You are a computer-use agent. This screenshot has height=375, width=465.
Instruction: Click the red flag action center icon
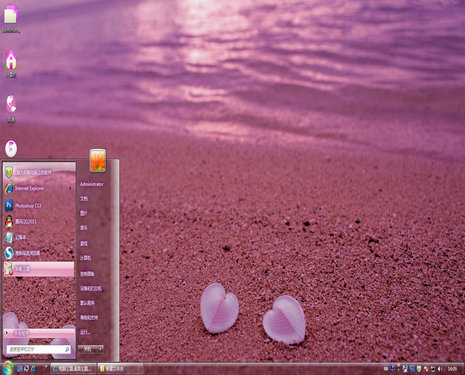click(x=426, y=369)
